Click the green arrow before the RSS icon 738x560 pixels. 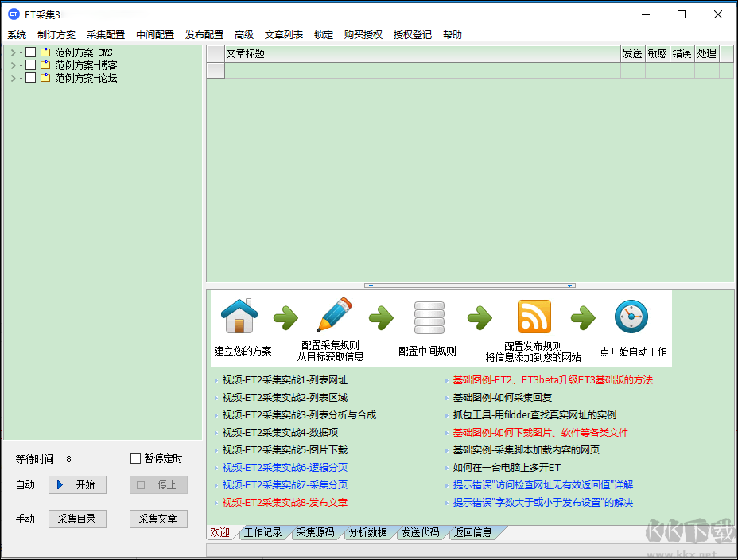480,317
